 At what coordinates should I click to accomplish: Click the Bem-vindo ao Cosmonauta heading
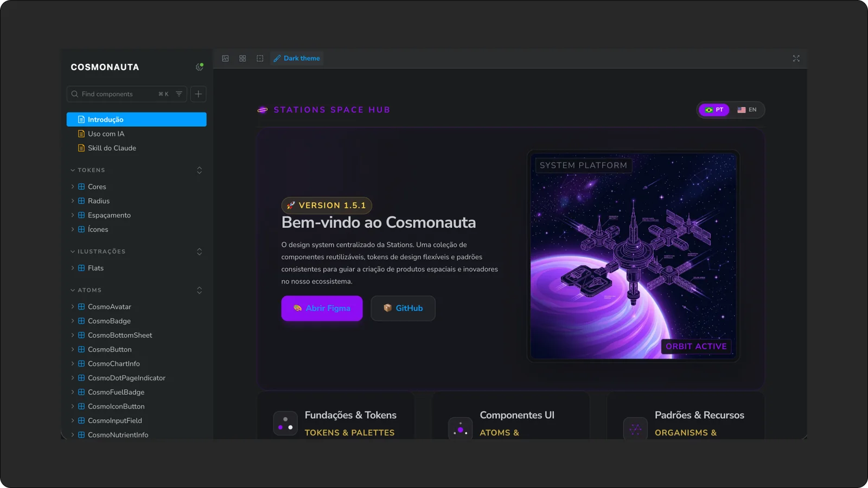click(379, 222)
